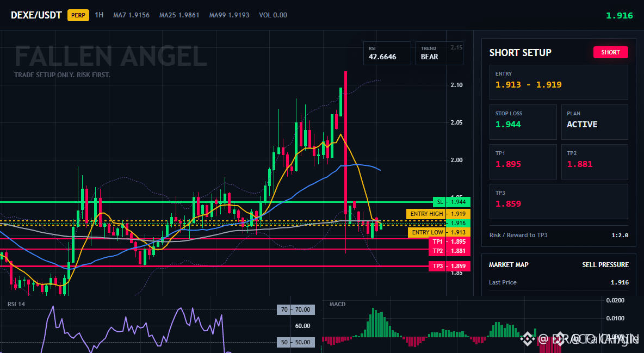Click the RSI 70 level tag
The image size is (644, 353).
(296, 309)
